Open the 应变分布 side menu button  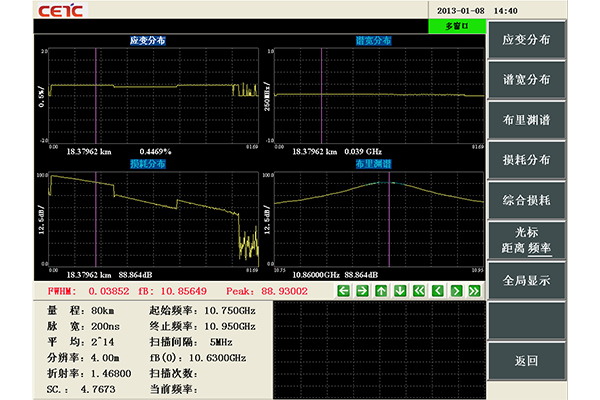[x=540, y=41]
